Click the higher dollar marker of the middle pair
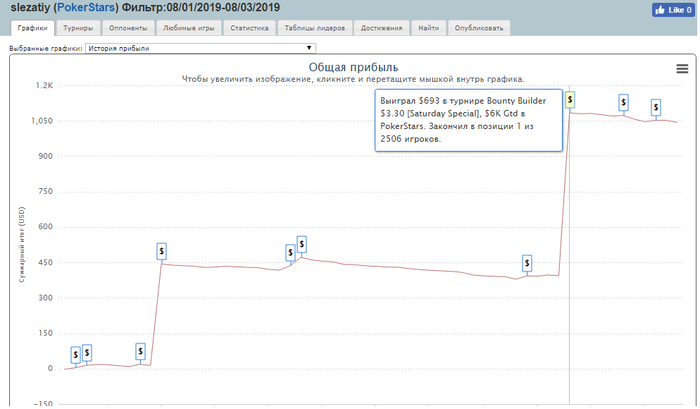700x409 pixels. coord(302,245)
